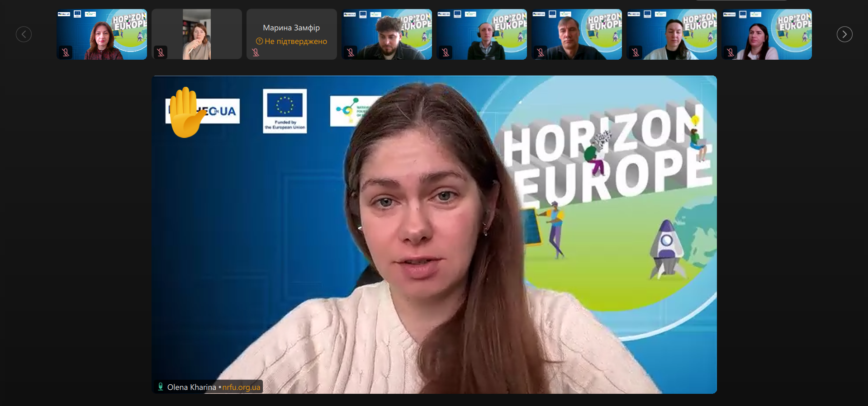868x406 pixels.
Task: Click muted mic icon on headset man's tile
Action: [446, 52]
